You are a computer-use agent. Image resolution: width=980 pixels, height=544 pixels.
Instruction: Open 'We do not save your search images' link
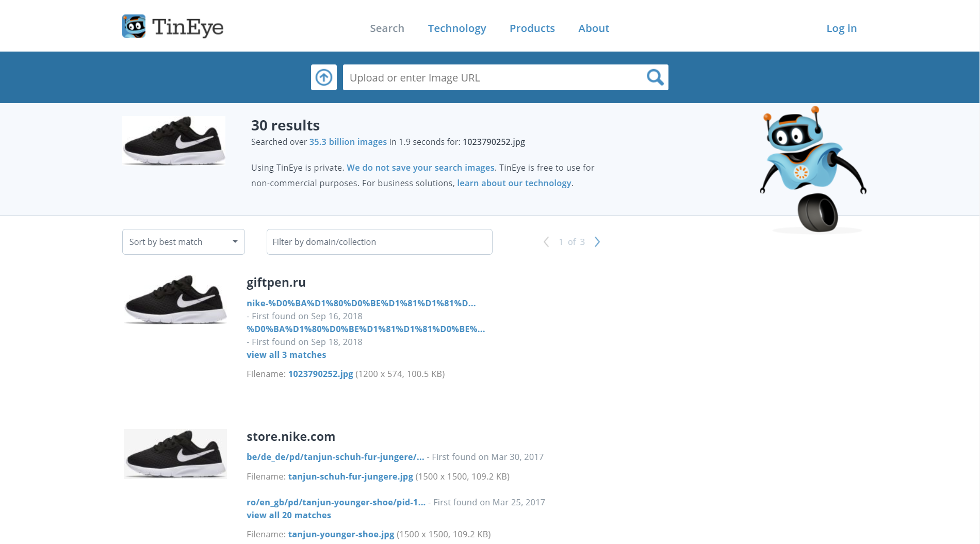[420, 168]
